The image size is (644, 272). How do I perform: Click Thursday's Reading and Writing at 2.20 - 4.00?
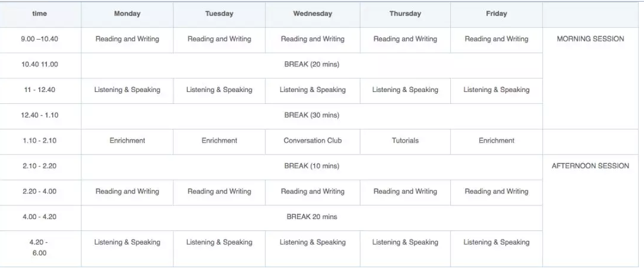[x=405, y=192]
